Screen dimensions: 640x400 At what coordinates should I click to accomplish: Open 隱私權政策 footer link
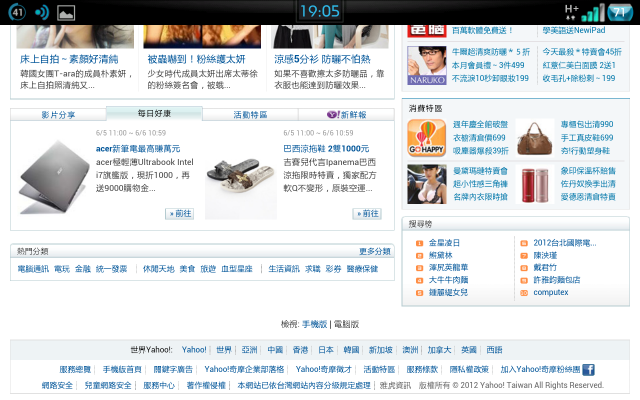[469, 369]
